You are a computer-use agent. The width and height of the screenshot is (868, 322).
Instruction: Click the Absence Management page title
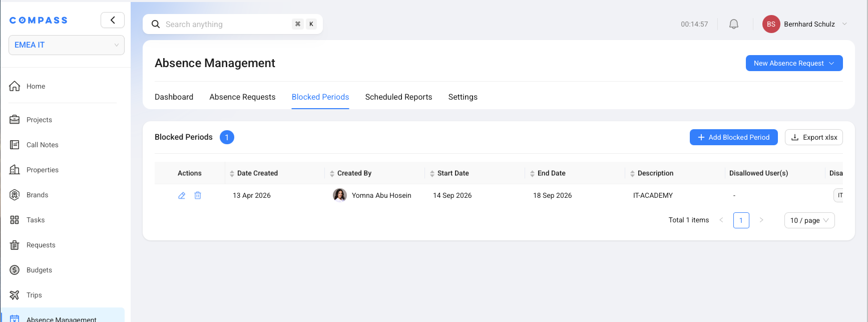pos(215,63)
